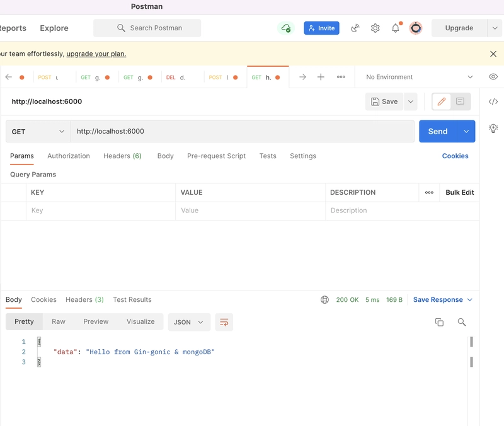Open the No Environment selector
Screen dimensions: 504x426
pyautogui.click(x=420, y=77)
